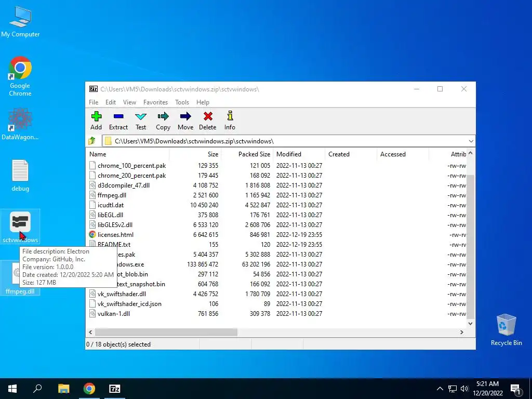Click the volume tray icon
This screenshot has width=532, height=399.
tap(464, 389)
